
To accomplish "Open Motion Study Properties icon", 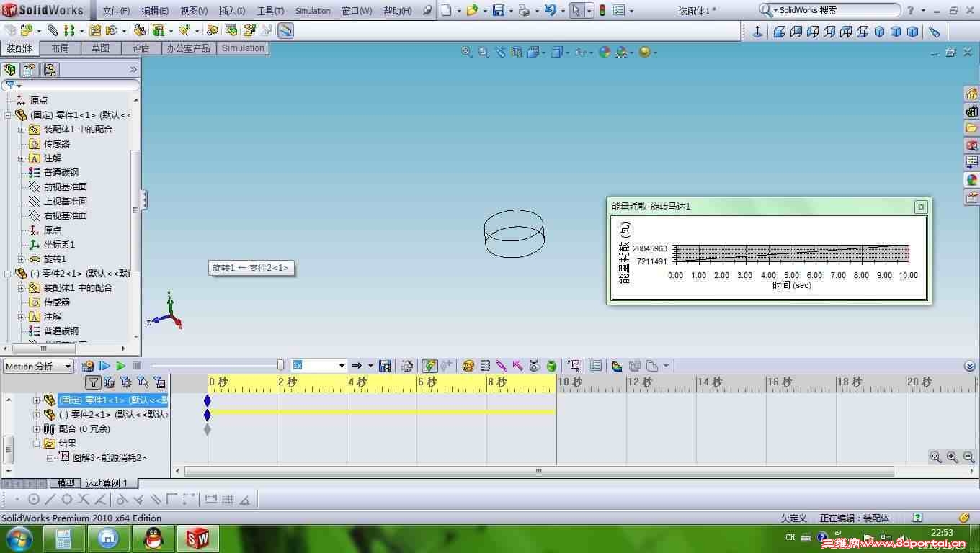I will (596, 366).
